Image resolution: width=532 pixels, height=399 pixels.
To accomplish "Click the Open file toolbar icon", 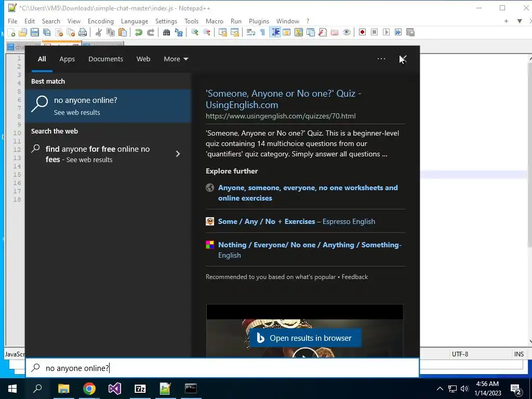I will coord(23,32).
